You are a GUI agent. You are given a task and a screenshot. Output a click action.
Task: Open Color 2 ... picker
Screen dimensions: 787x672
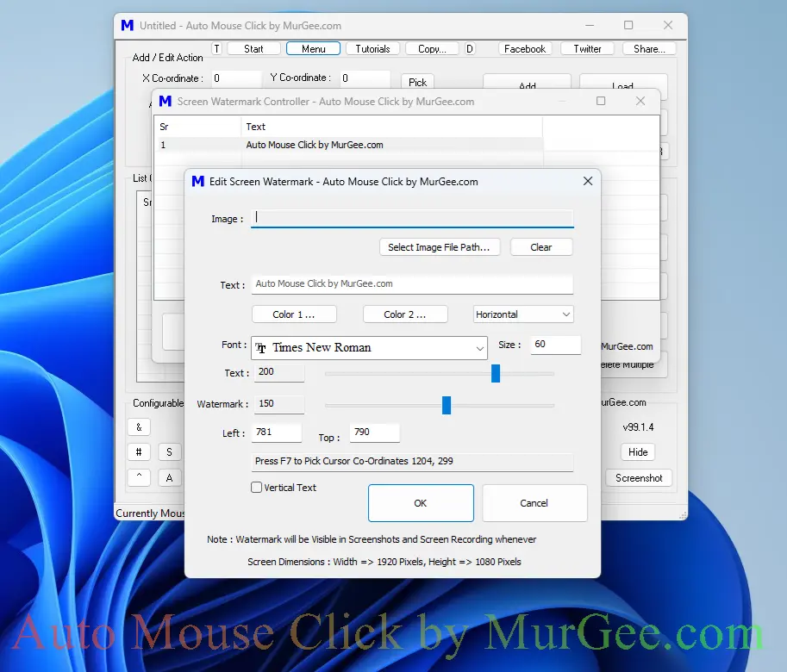405,314
